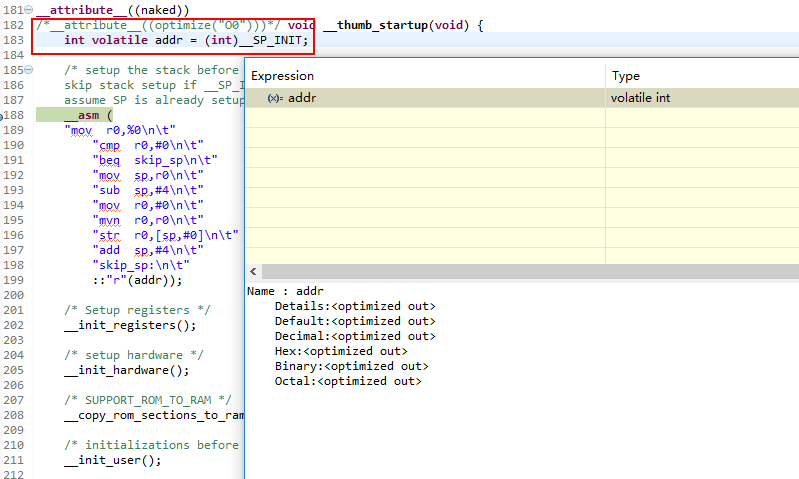The image size is (799, 479).
Task: Collapse the comment fold at line 185
Action: [29, 69]
